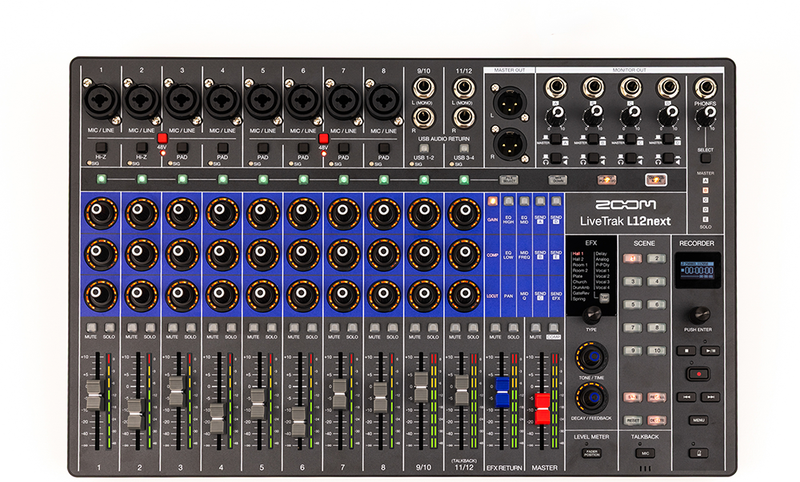
Task: Mute the MASTER channel
Action: [535, 327]
